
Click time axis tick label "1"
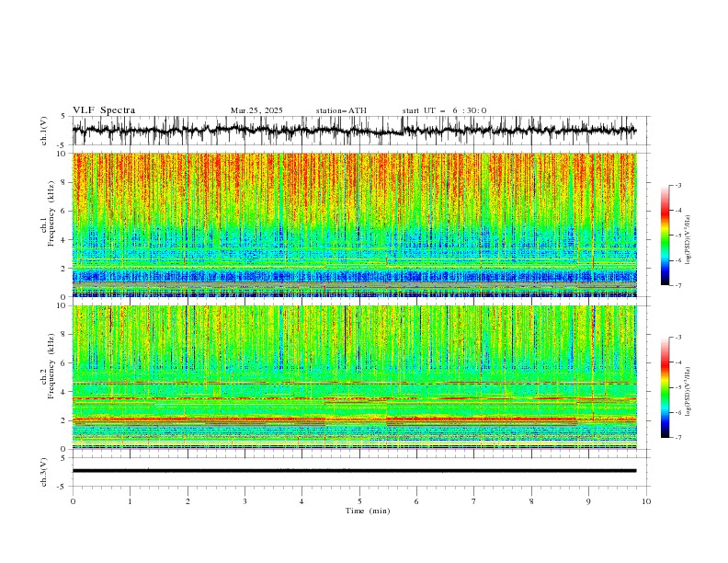tap(130, 501)
